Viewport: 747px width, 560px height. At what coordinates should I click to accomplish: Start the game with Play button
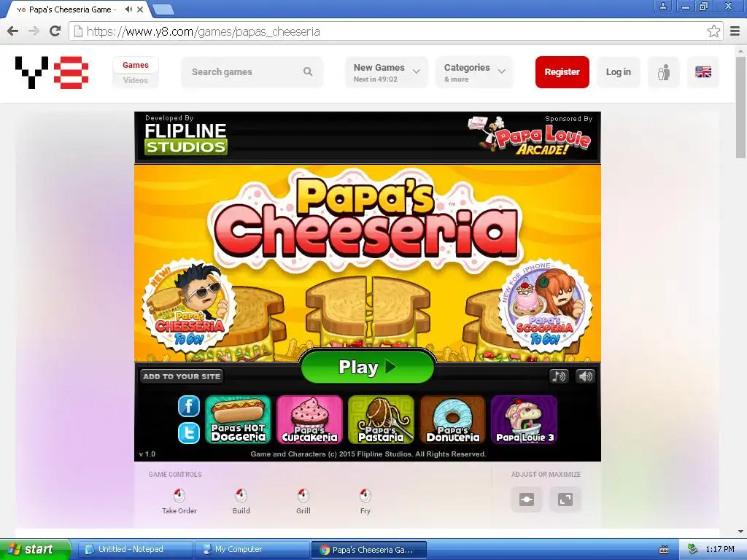368,367
